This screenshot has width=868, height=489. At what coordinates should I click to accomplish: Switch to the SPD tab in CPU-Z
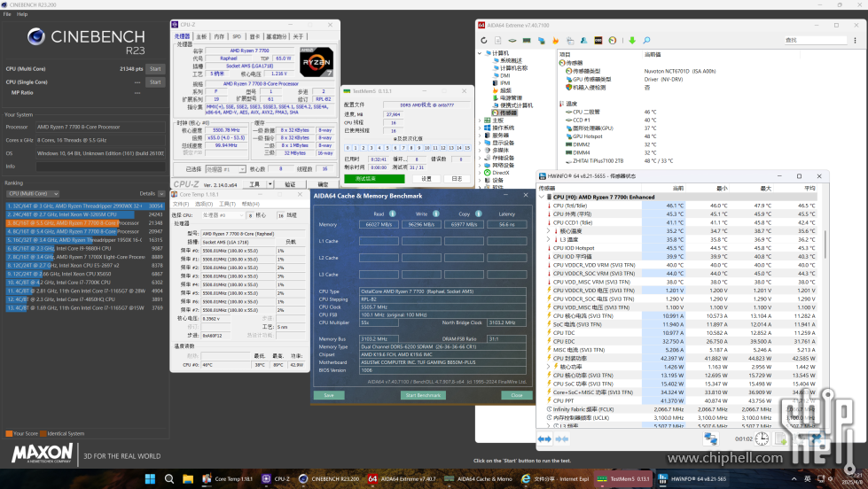(x=237, y=36)
